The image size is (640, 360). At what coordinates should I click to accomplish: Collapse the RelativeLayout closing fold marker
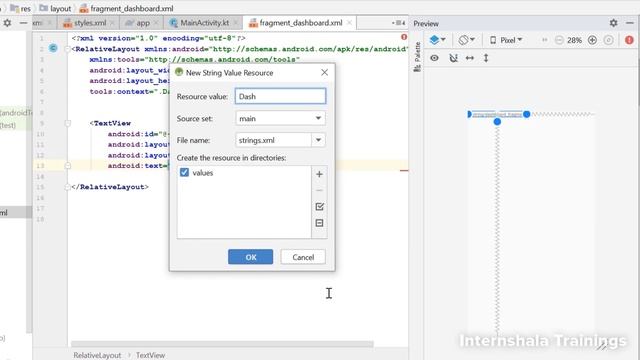pos(68,187)
